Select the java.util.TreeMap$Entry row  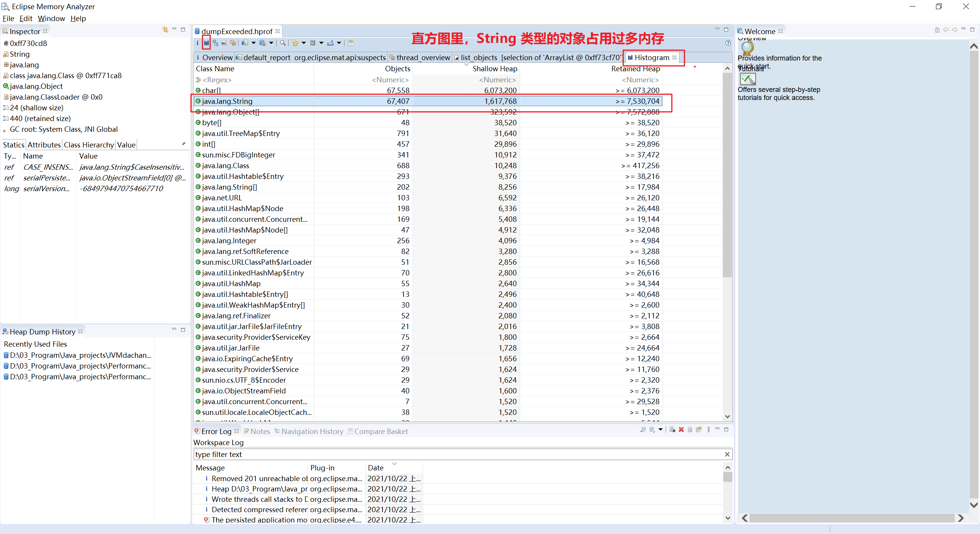(428, 133)
